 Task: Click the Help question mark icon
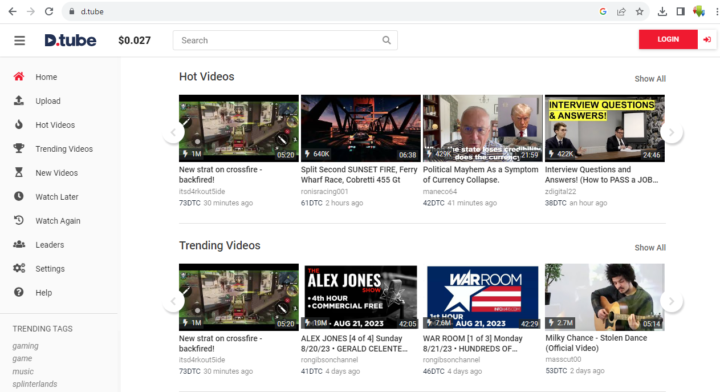(19, 292)
